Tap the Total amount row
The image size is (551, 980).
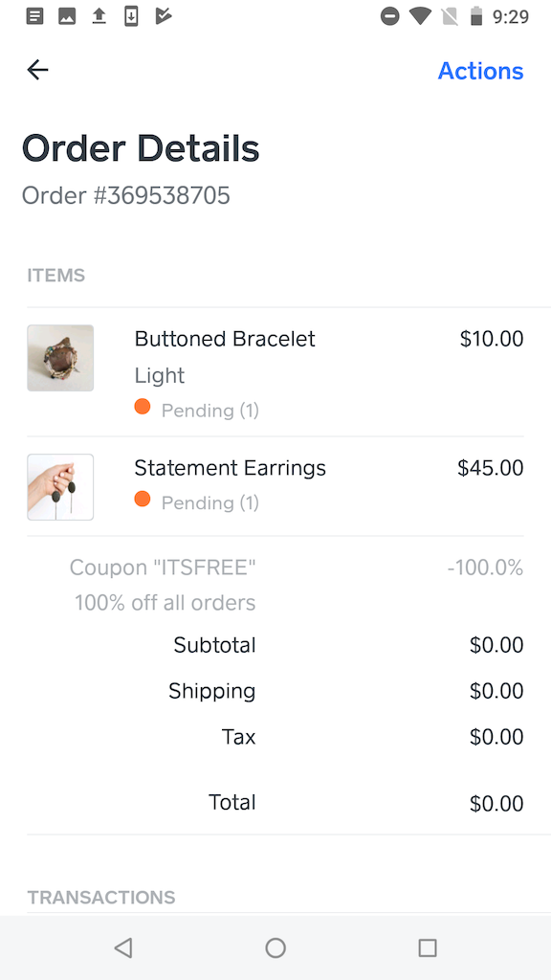coord(275,803)
